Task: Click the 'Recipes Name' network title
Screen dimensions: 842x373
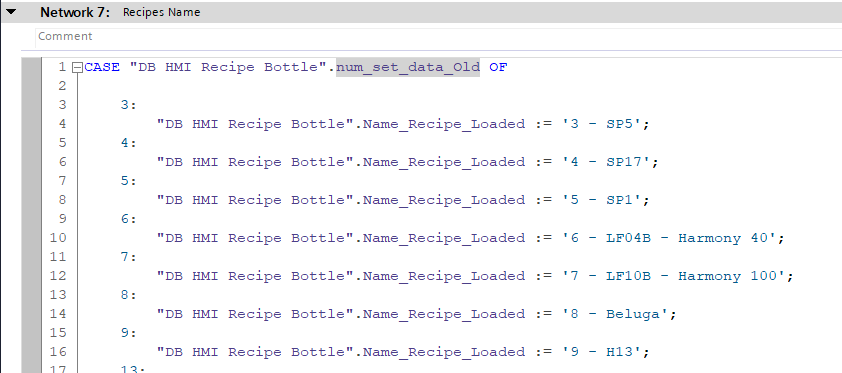Action: pos(162,12)
